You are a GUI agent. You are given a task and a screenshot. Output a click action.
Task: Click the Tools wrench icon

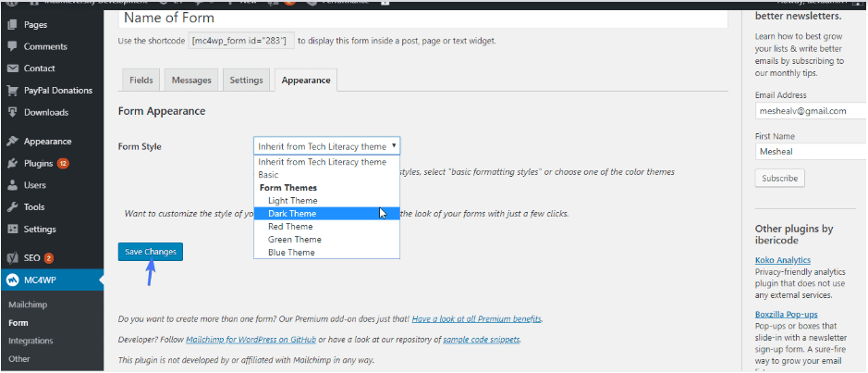click(x=13, y=207)
